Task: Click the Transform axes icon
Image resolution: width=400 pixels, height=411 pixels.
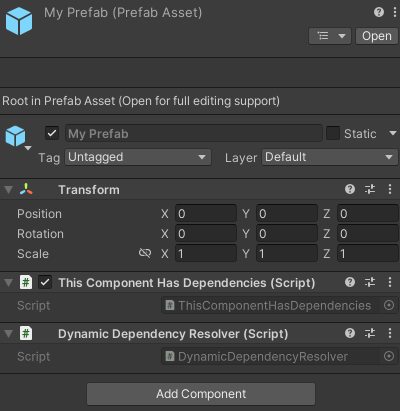Action: [x=26, y=189]
